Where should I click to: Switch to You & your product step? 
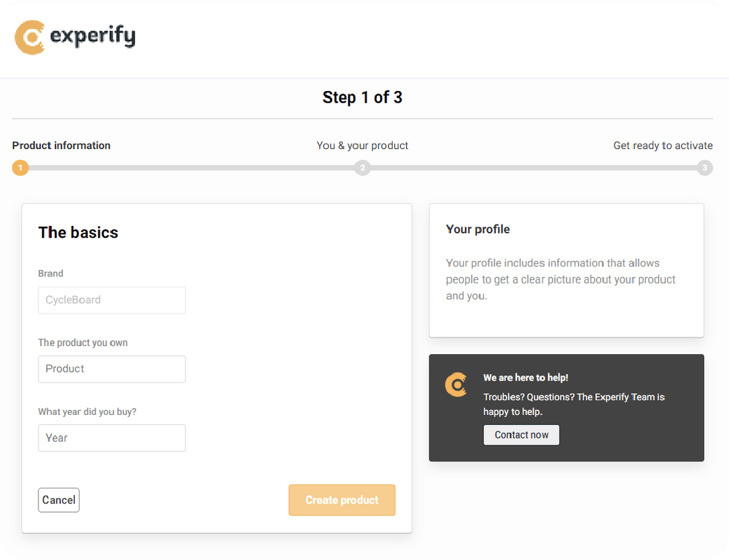tap(362, 146)
